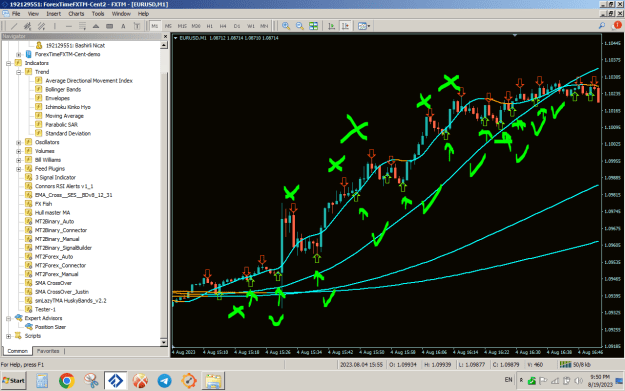Viewport: 625px width, 391px height.
Task: Switch chart to MN timeframe
Action: 264,26
